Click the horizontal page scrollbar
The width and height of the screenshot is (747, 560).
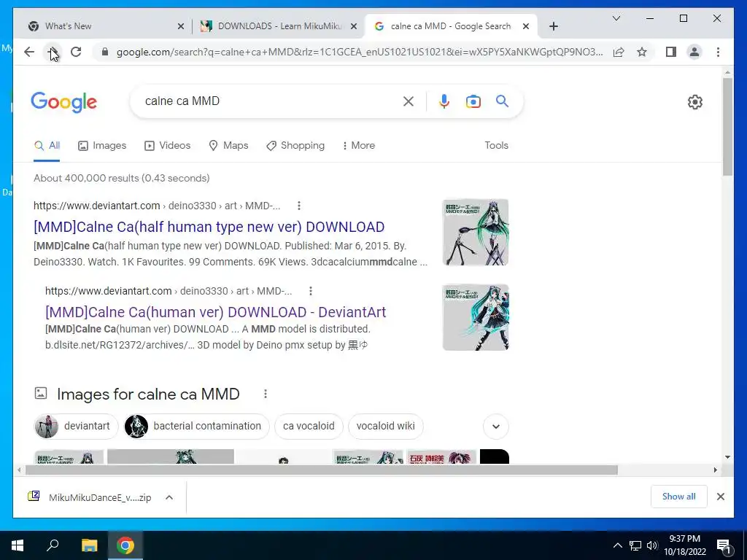tap(322, 470)
